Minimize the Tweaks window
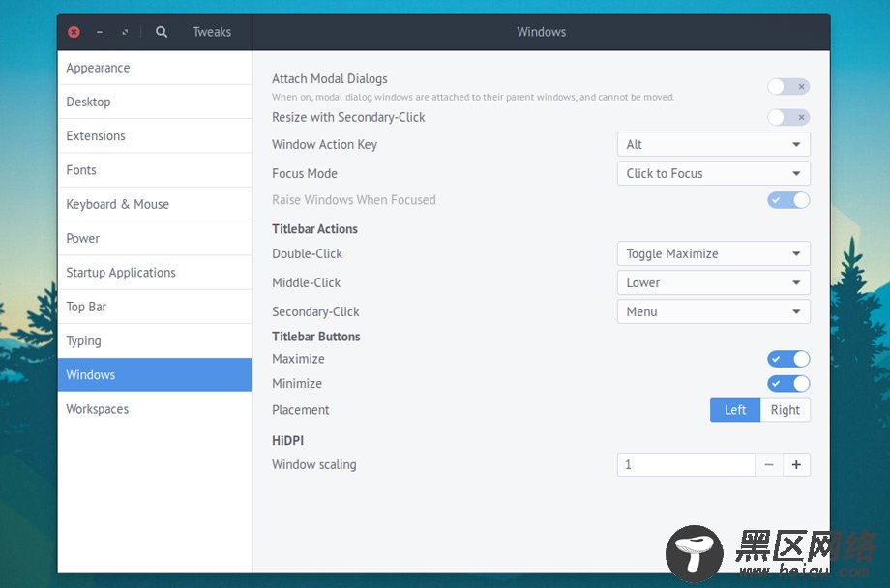This screenshot has height=588, width=890. (100, 32)
